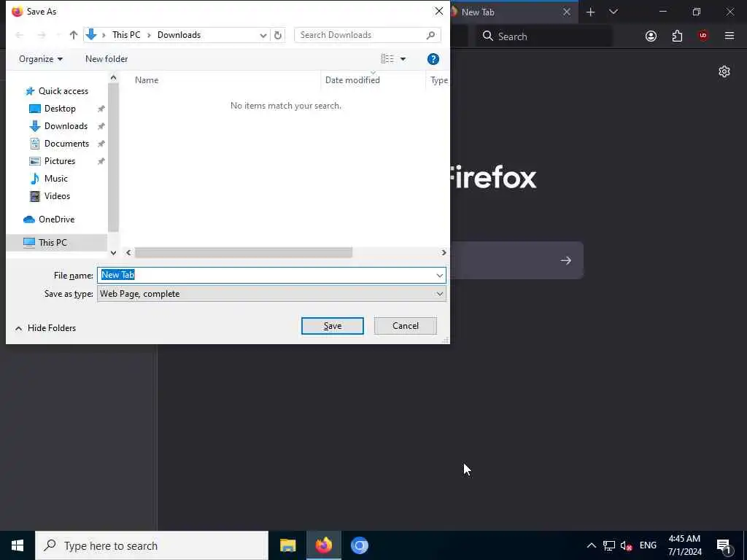The height and width of the screenshot is (560, 747).
Task: Open Firefox account icon in toolbar
Action: coord(651,36)
